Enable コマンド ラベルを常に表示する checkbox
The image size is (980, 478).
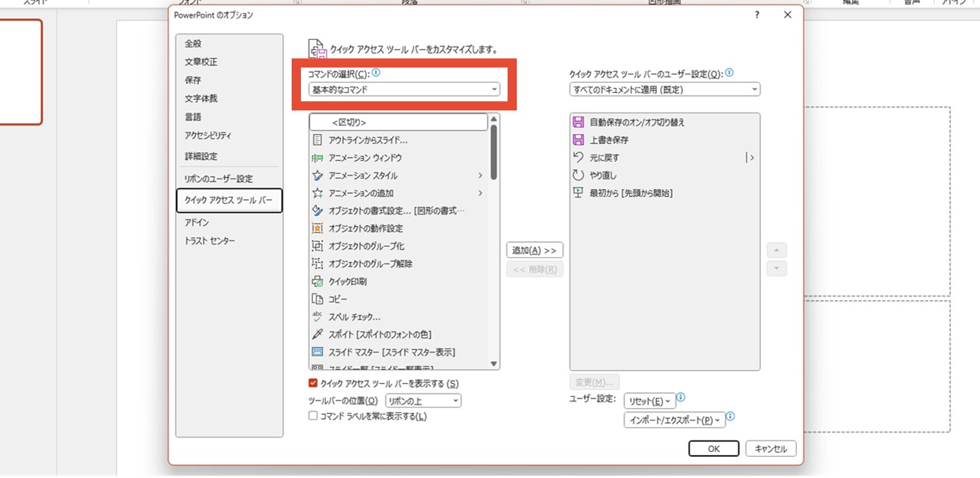tap(312, 416)
